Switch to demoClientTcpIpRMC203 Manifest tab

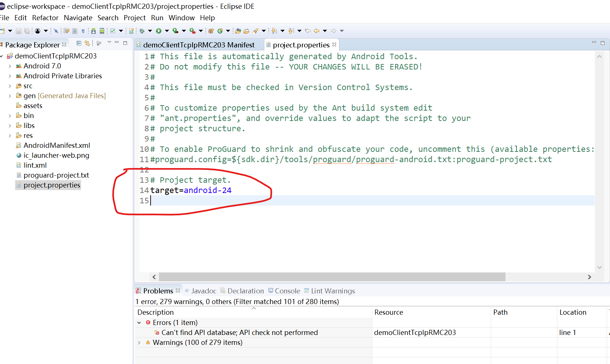click(199, 45)
